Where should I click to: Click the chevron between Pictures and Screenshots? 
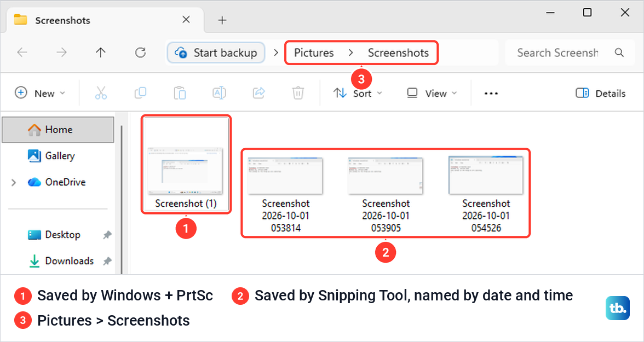click(x=350, y=53)
